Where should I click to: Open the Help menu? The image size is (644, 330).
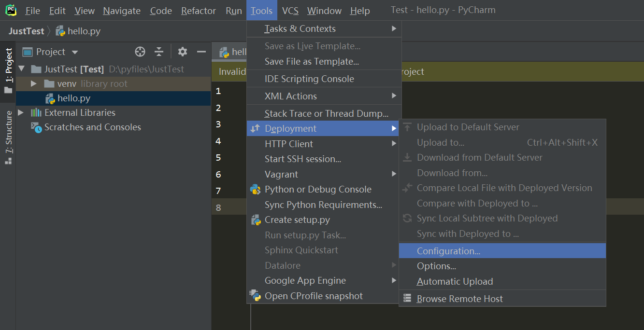pos(360,11)
